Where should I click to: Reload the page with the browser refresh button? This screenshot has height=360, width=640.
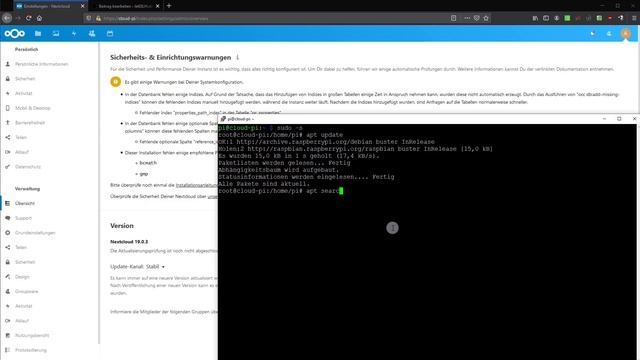tap(29, 18)
